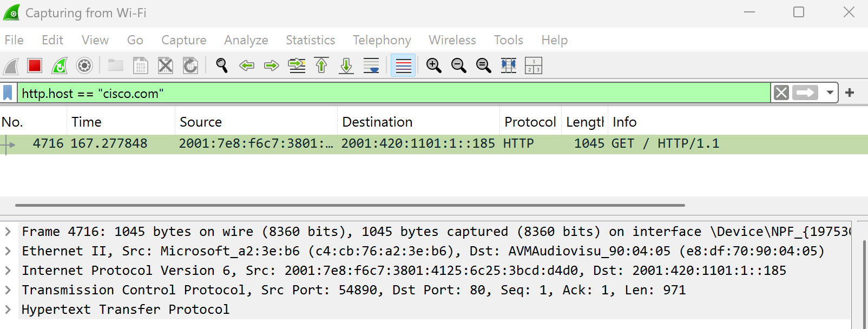The height and width of the screenshot is (329, 868).
Task: Open capture options gear icon
Action: pos(84,66)
